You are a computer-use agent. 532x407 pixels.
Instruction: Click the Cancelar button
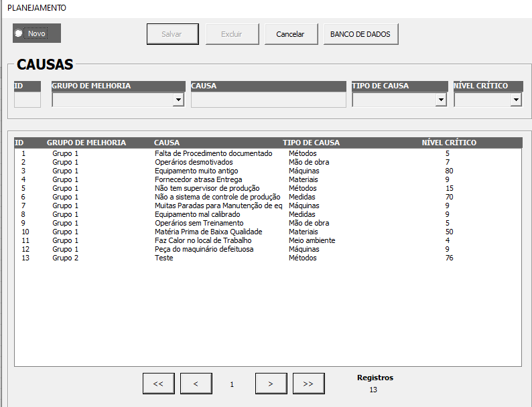[291, 34]
